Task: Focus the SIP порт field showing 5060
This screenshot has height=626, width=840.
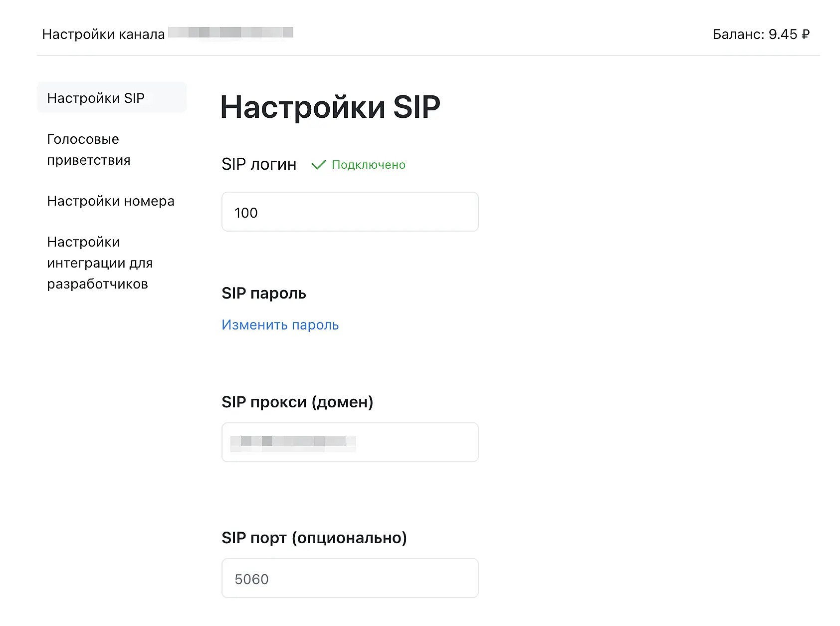Action: pyautogui.click(x=350, y=579)
